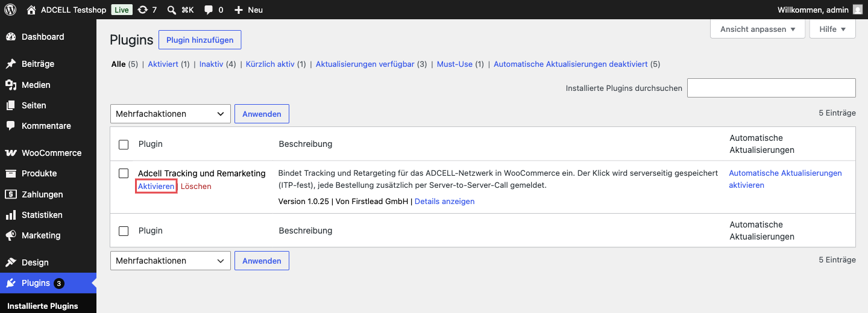Click the home icon beside ADCELL Testshop
Image resolution: width=868 pixels, height=313 pixels.
click(x=31, y=10)
